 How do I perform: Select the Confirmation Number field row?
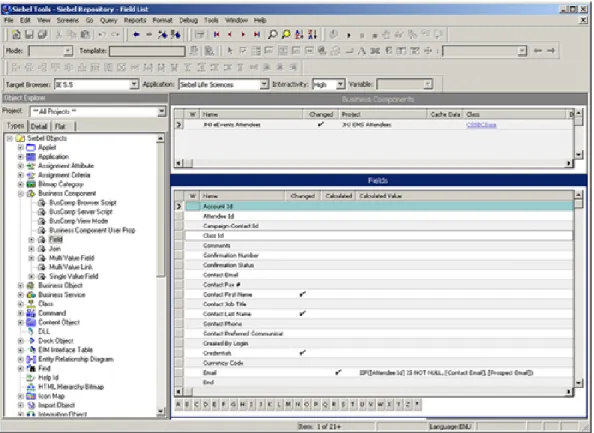(x=378, y=255)
